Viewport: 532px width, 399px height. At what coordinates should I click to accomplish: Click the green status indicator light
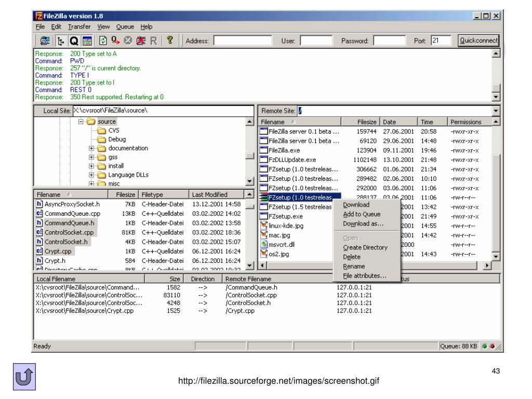point(484,346)
